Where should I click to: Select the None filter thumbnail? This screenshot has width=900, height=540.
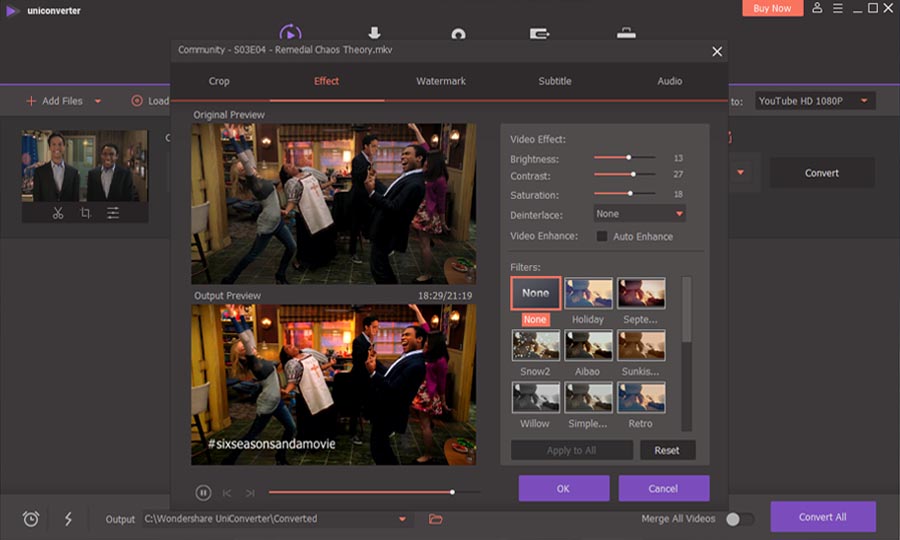pyautogui.click(x=536, y=293)
